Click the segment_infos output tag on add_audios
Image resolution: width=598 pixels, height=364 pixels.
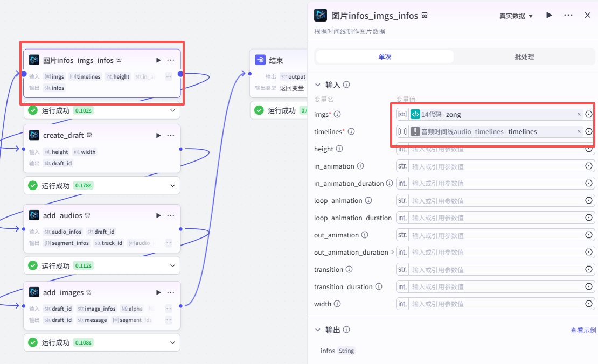(67, 243)
